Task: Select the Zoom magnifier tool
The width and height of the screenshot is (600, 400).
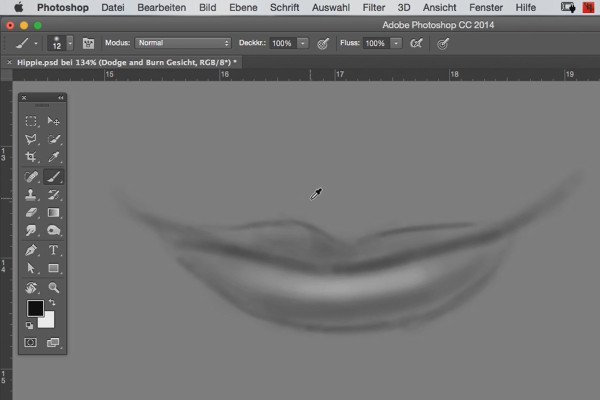Action: (53, 287)
